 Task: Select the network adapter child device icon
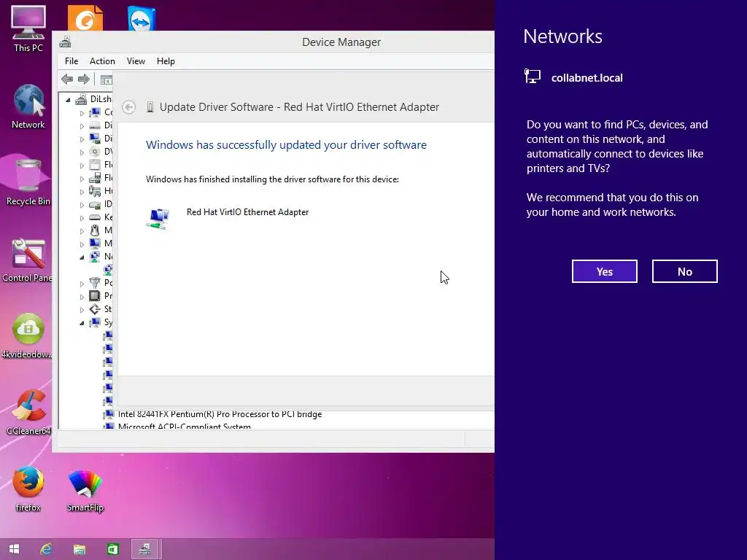(109, 270)
